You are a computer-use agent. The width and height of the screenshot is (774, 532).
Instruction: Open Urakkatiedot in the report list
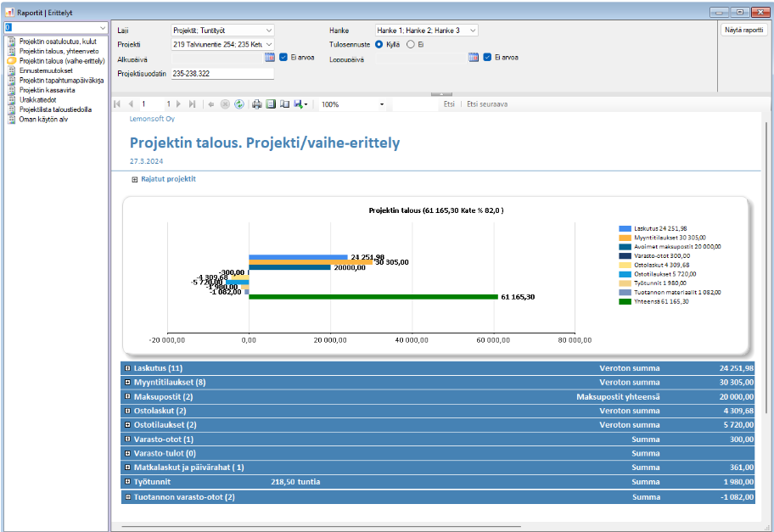[x=39, y=99]
